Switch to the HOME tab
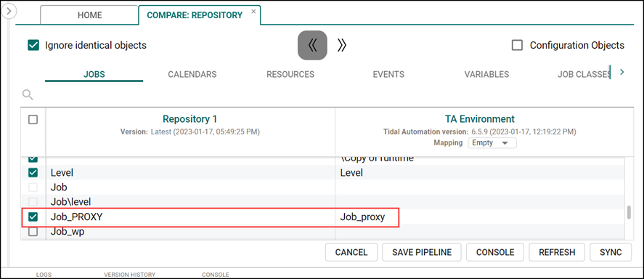This screenshot has height=279, width=644. (x=89, y=15)
